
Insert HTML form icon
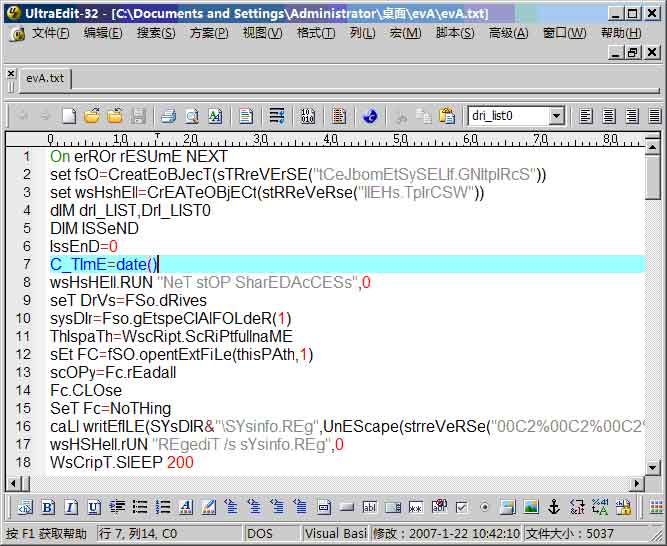[324, 507]
